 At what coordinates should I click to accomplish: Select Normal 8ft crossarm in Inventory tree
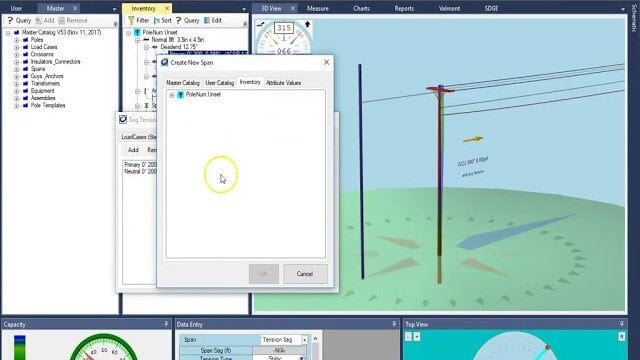(x=177, y=40)
